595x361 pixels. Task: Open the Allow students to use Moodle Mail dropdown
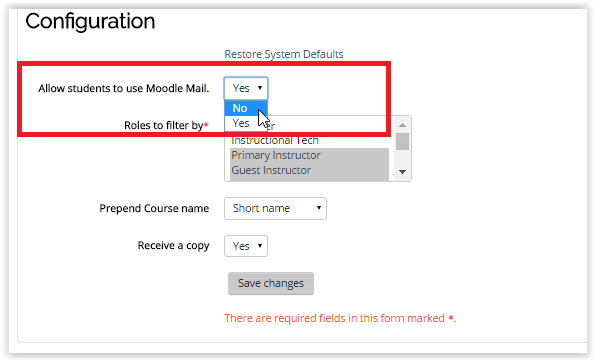point(246,88)
